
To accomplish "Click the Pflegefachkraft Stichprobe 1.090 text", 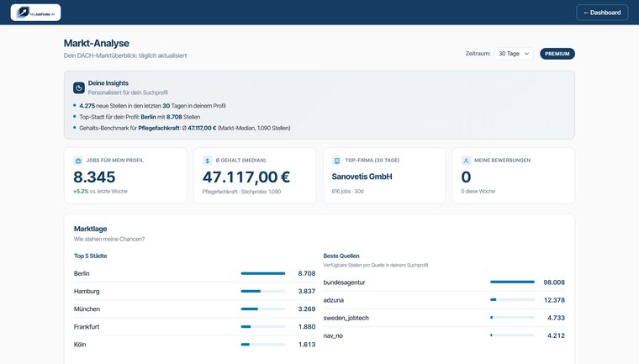I will (241, 192).
